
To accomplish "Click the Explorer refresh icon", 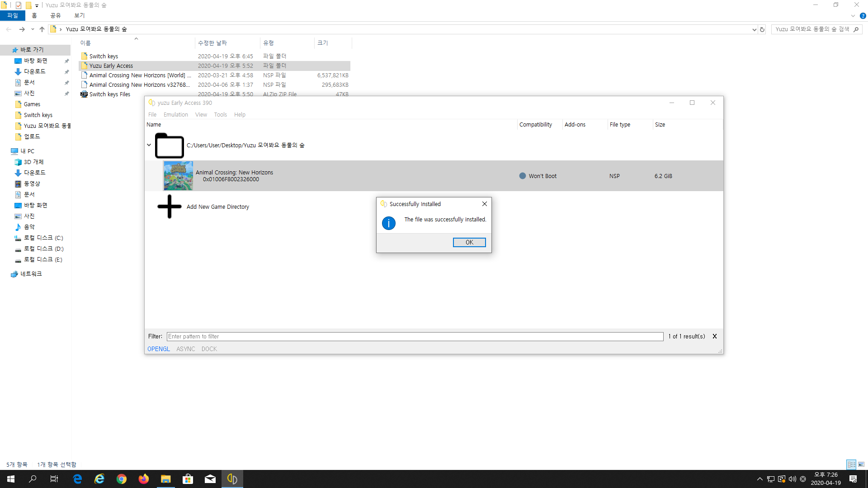I will (x=762, y=29).
